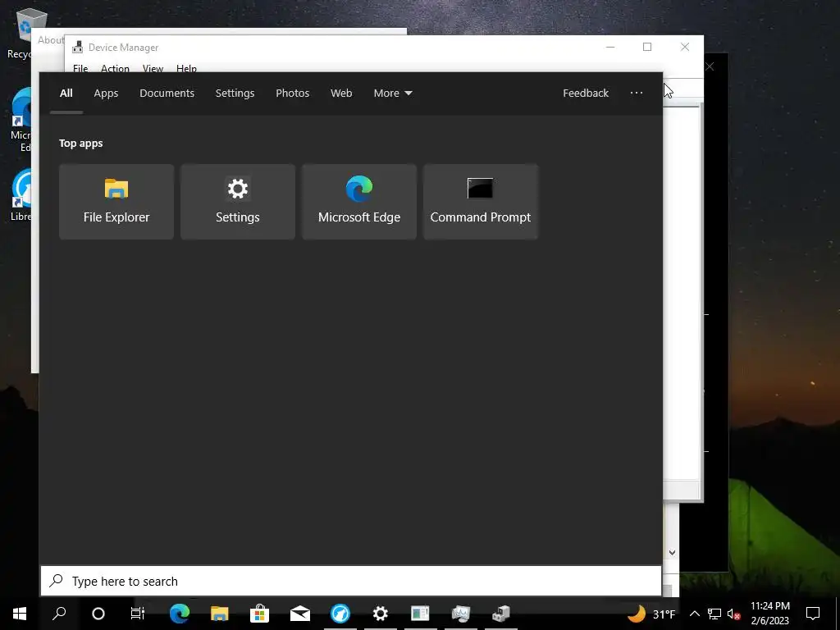Switch to the Settings search tab
The width and height of the screenshot is (840, 630).
click(235, 94)
